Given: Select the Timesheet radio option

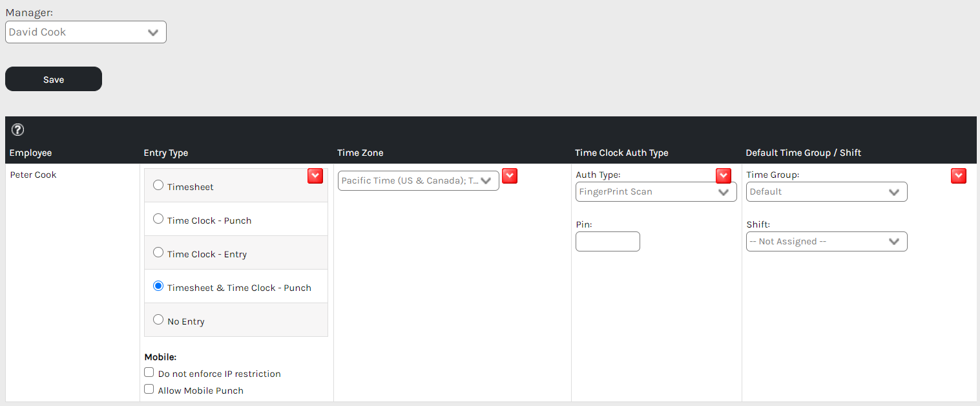Looking at the screenshot, I should click(x=158, y=186).
